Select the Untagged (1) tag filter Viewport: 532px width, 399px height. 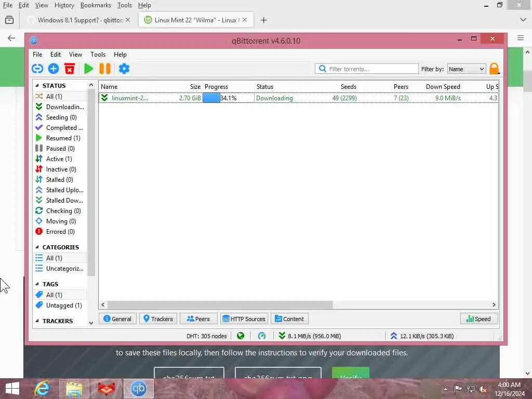60,305
